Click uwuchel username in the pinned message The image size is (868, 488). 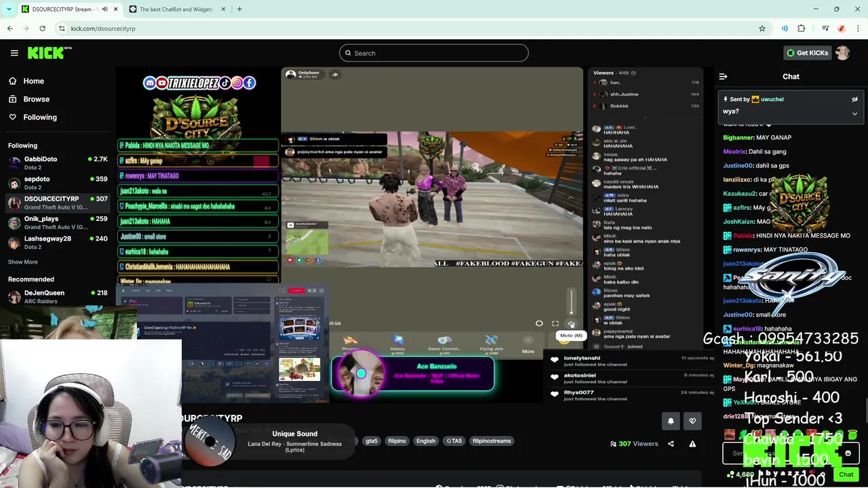[x=772, y=100]
